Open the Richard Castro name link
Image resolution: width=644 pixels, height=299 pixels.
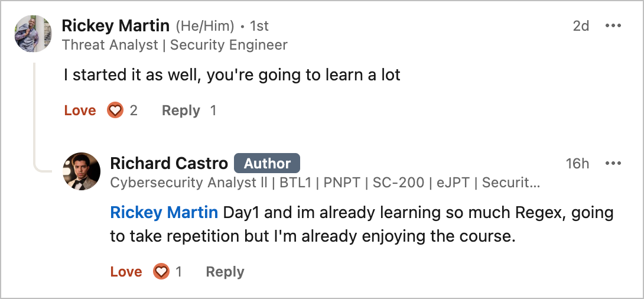tap(169, 164)
